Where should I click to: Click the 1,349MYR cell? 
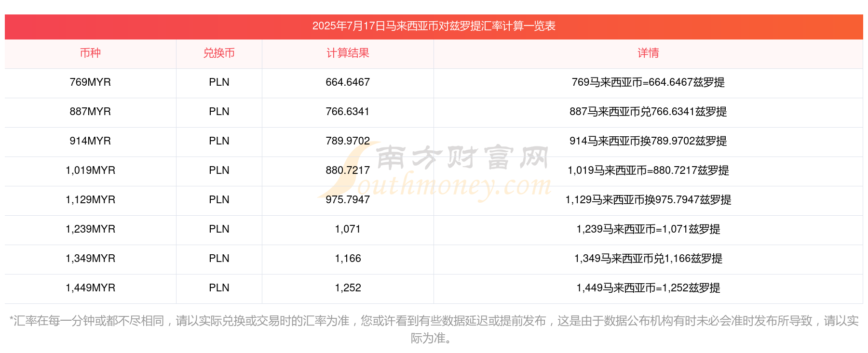tap(90, 259)
